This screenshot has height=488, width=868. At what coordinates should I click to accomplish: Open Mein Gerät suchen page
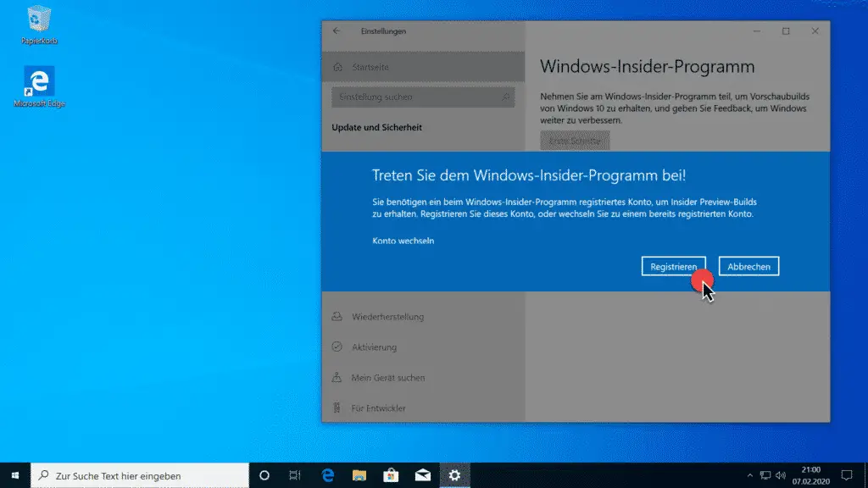pos(423,377)
